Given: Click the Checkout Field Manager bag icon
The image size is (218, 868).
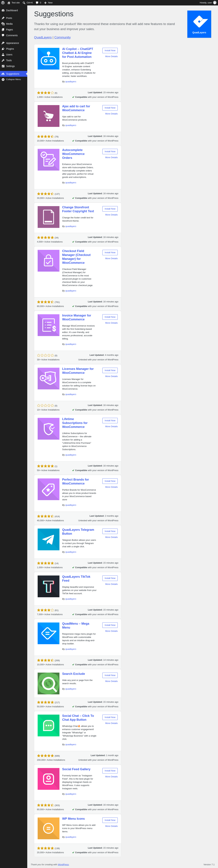Looking at the screenshot, I should (48, 261).
